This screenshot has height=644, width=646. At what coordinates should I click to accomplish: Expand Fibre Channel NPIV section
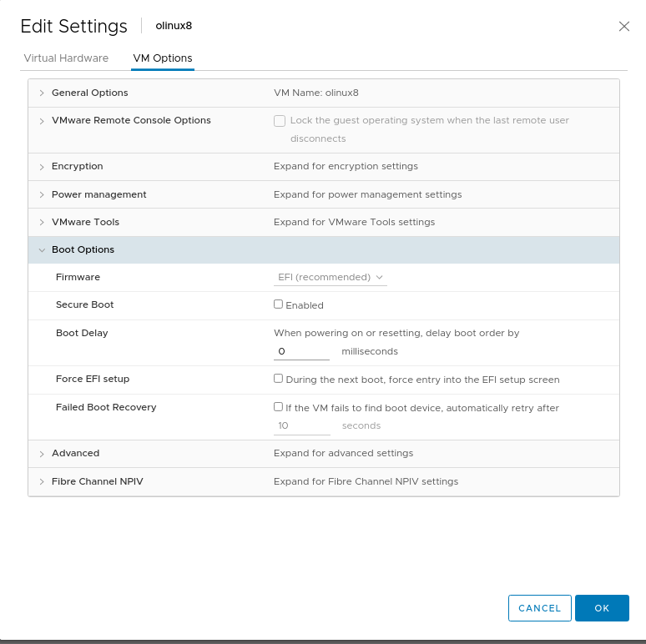tap(42, 482)
